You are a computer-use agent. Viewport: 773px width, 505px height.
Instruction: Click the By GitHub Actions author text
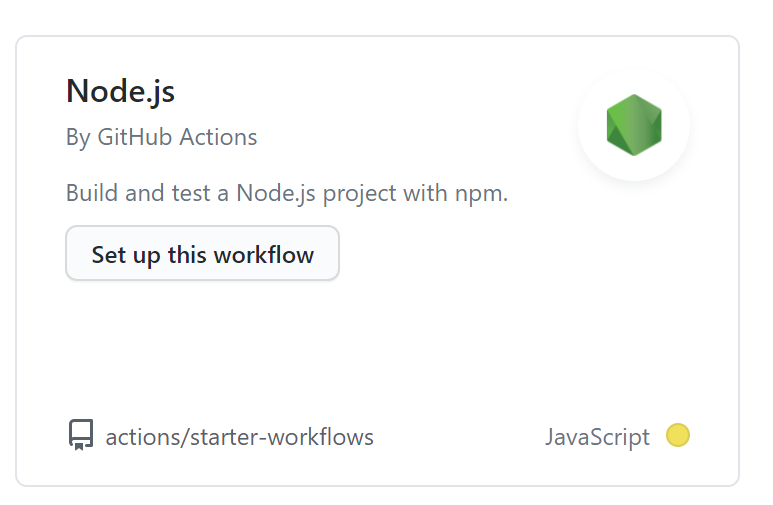162,137
